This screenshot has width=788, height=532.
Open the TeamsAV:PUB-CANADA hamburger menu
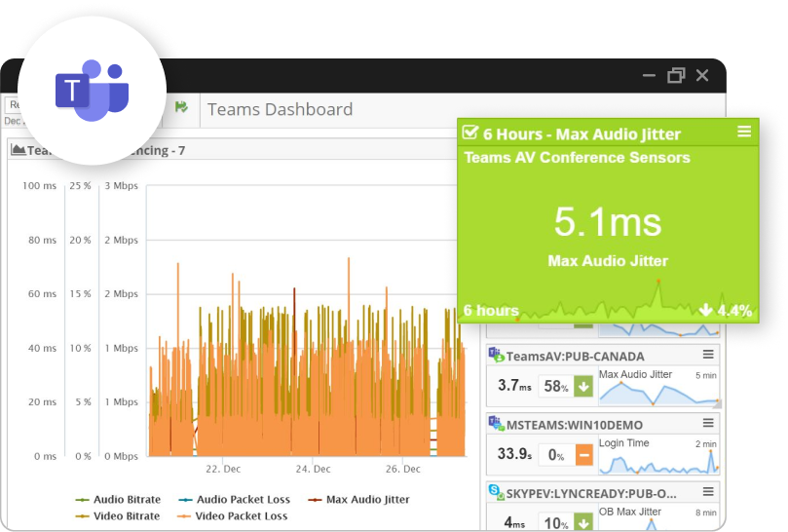(x=708, y=355)
